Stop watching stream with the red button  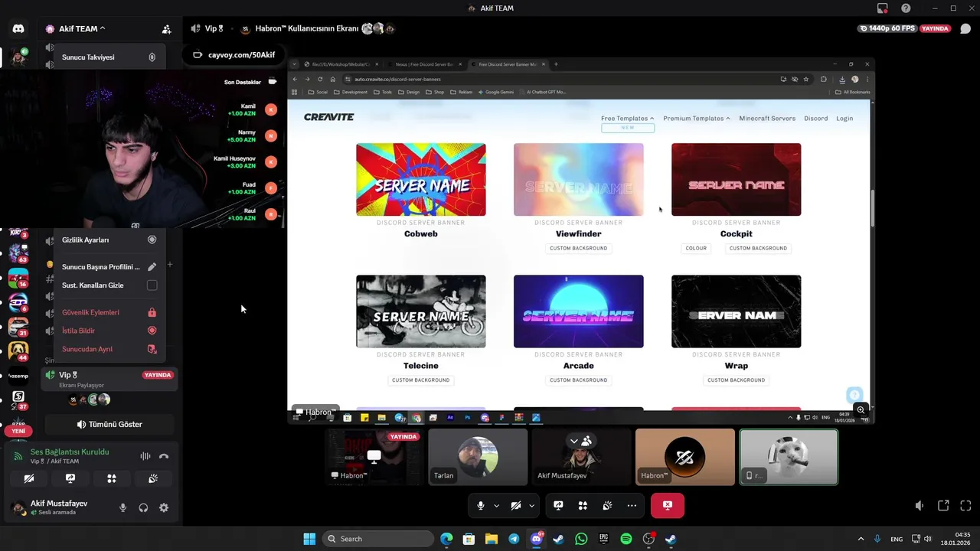pyautogui.click(x=668, y=506)
